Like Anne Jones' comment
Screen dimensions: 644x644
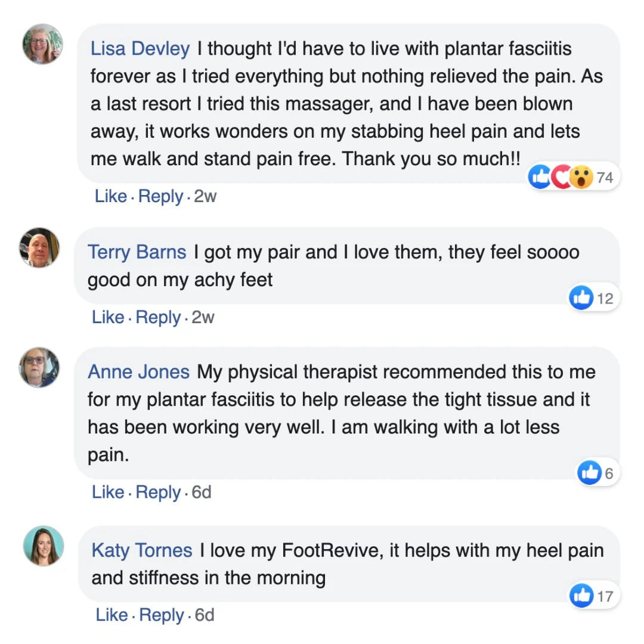[108, 492]
